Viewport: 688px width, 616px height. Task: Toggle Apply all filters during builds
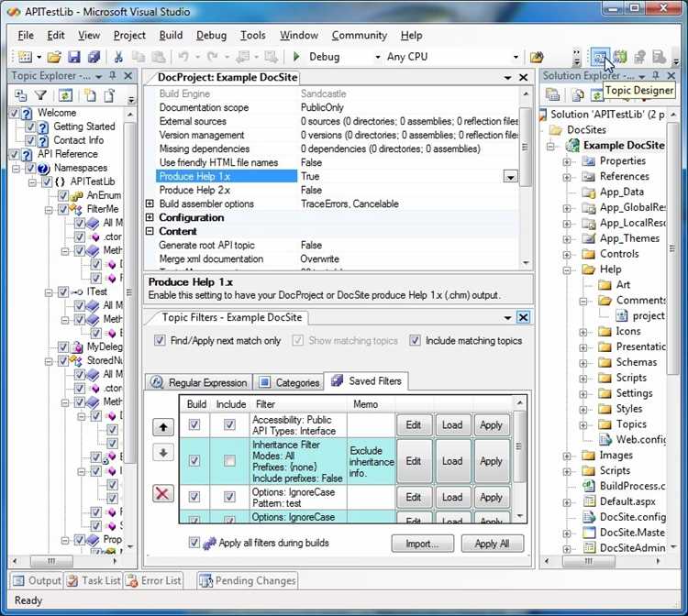tap(194, 543)
